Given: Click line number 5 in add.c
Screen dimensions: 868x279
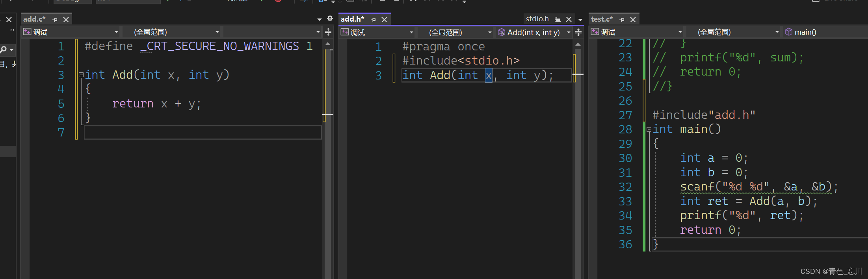Looking at the screenshot, I should 61,104.
